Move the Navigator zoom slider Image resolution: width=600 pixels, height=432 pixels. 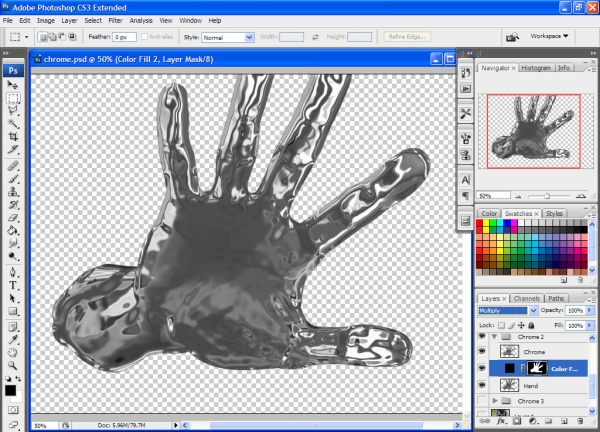click(x=547, y=196)
